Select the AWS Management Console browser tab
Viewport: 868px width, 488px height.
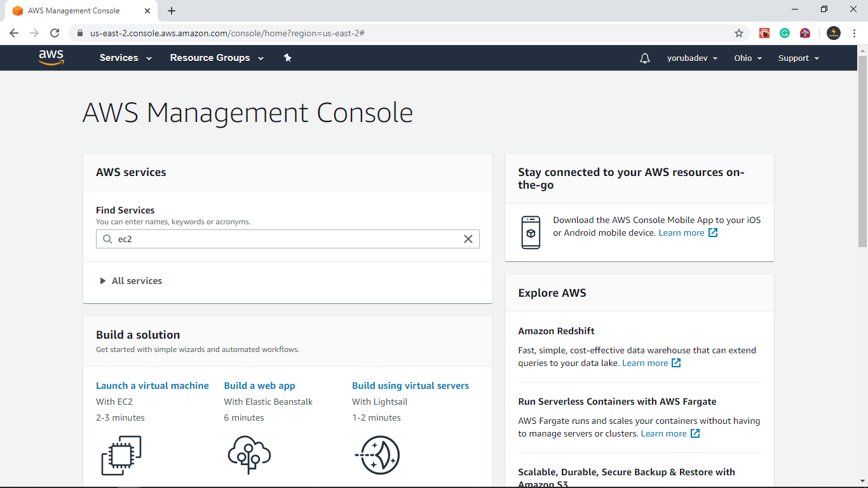tap(81, 11)
